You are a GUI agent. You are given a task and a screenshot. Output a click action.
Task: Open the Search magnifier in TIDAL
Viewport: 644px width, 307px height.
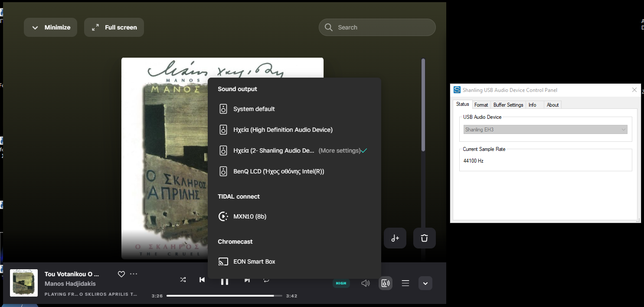pos(328,27)
